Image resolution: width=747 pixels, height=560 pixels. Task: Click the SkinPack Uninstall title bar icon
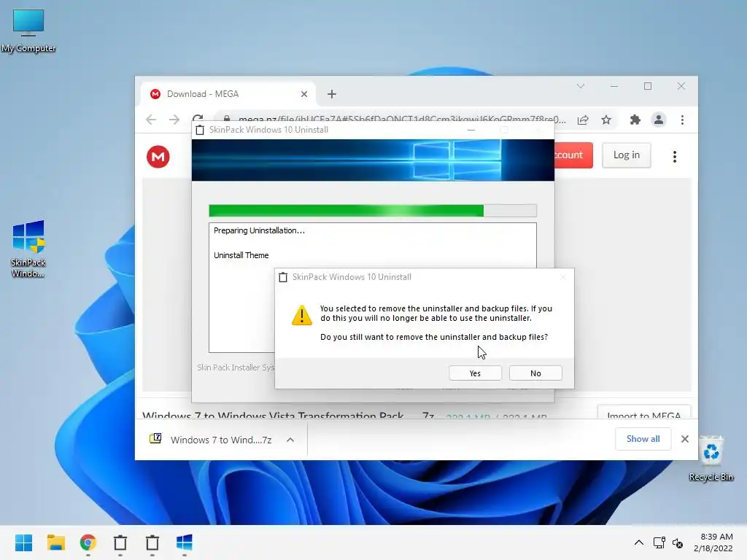pyautogui.click(x=200, y=130)
